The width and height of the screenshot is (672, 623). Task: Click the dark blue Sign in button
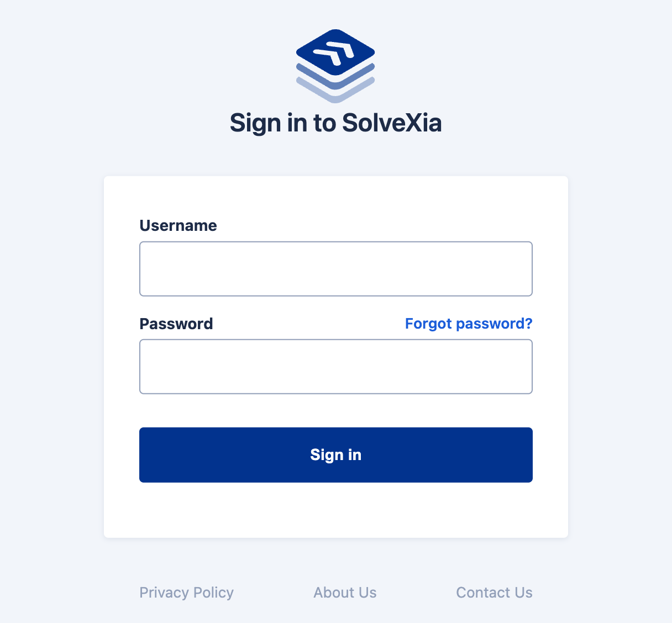pyautogui.click(x=335, y=455)
